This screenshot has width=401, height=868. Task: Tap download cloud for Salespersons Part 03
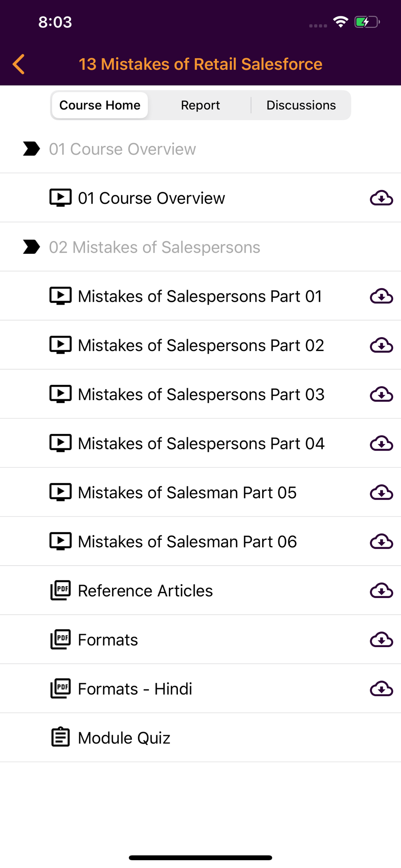pos(381,394)
